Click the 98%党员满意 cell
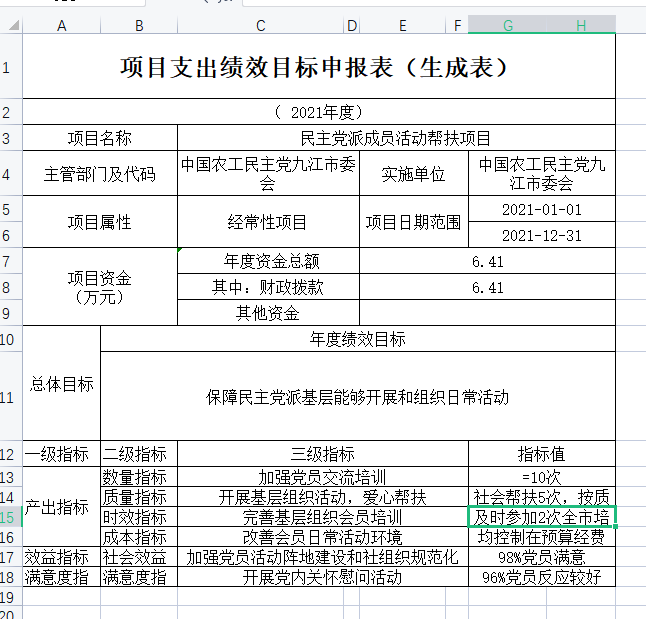The image size is (646, 619). click(x=541, y=556)
